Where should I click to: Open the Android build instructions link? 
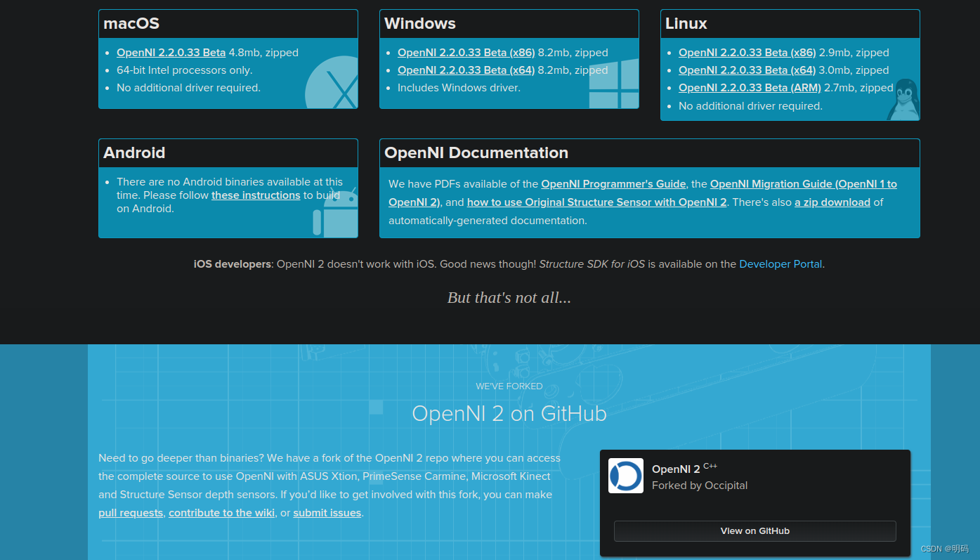point(256,195)
